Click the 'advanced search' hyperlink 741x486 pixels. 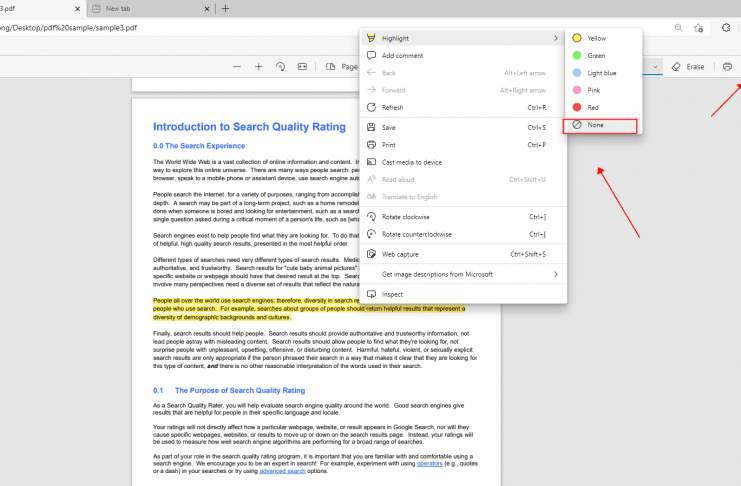[x=282, y=471]
